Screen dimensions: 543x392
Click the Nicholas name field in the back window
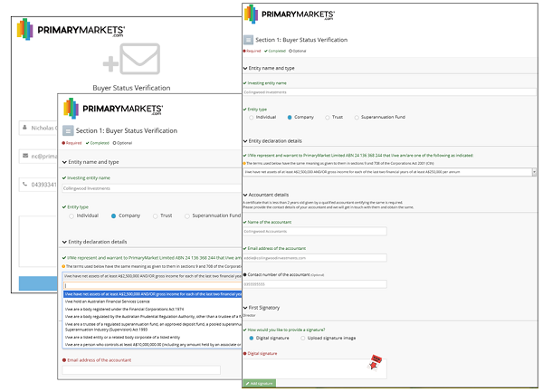coord(38,128)
